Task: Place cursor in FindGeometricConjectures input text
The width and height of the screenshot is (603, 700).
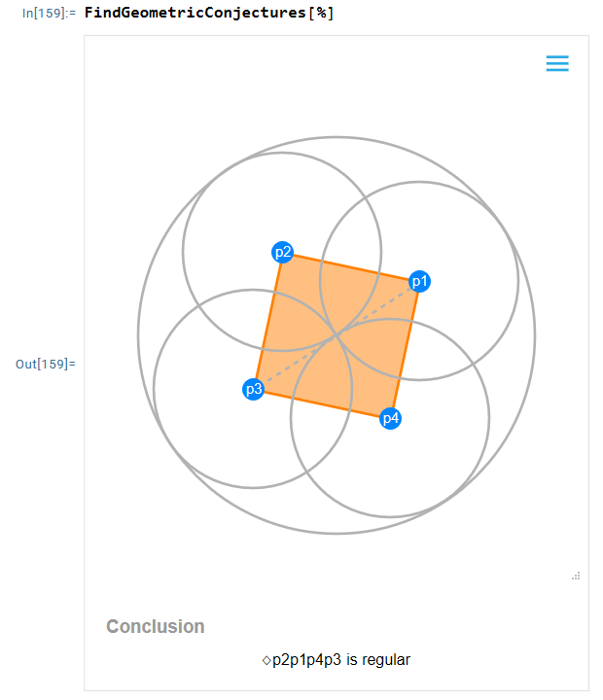Action: pos(195,13)
